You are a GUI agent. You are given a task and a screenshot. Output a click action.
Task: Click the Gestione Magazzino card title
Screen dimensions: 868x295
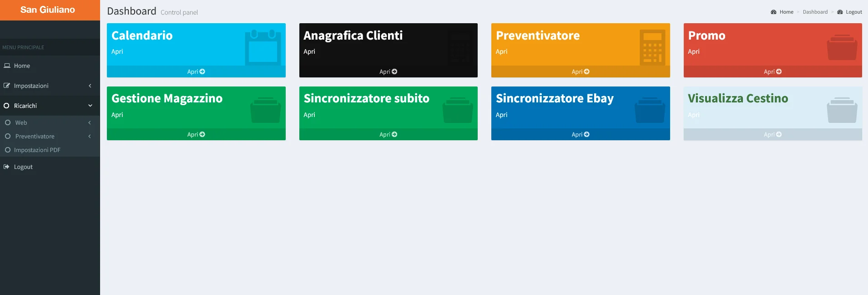(x=167, y=98)
